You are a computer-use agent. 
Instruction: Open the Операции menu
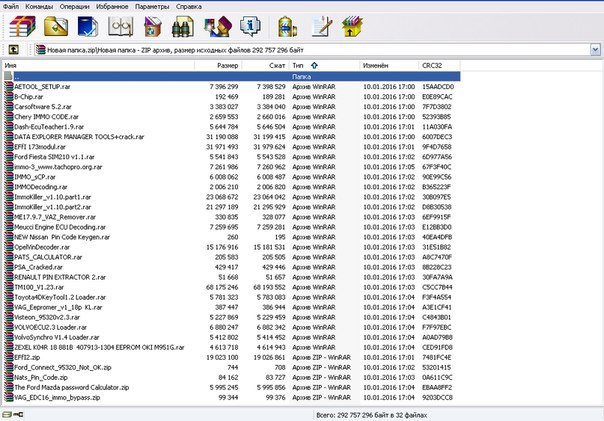pyautogui.click(x=74, y=7)
